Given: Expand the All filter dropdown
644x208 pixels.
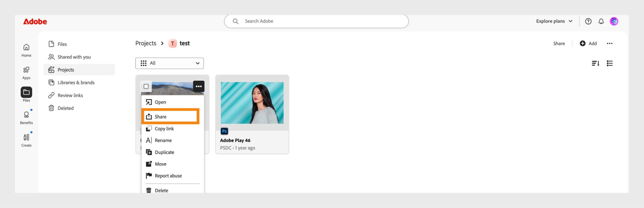Looking at the screenshot, I should pos(169,63).
